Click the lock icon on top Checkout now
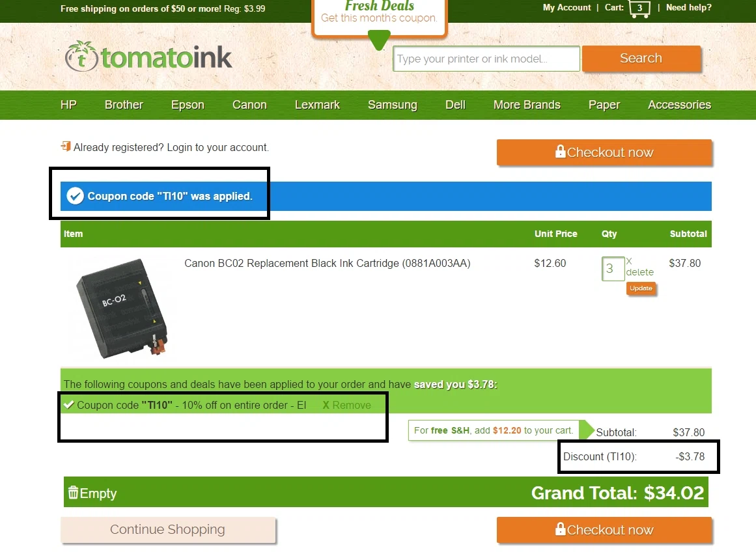Viewport: 756px width, 554px height. pyautogui.click(x=560, y=152)
